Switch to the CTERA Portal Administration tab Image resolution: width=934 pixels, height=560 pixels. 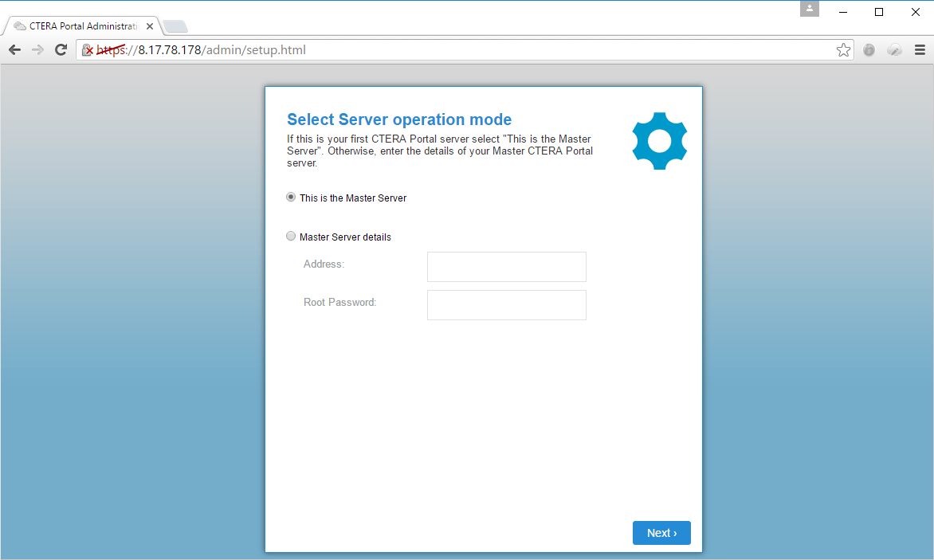click(x=83, y=26)
